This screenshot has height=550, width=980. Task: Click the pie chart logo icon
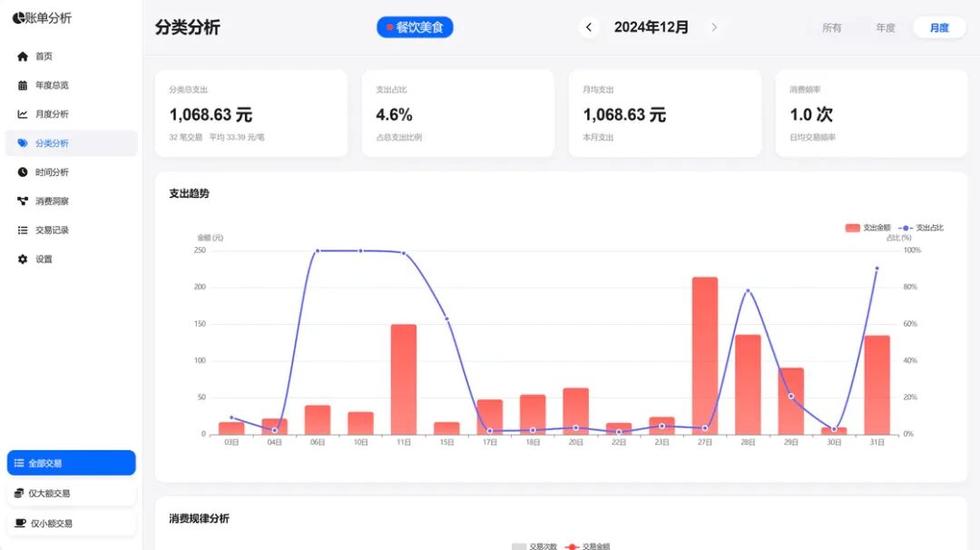point(18,18)
